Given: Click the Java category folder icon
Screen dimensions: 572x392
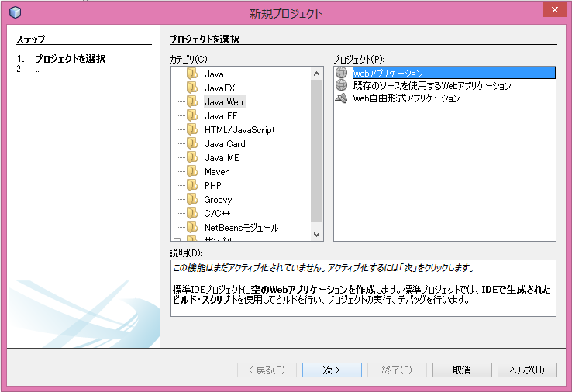Looking at the screenshot, I should [x=192, y=74].
